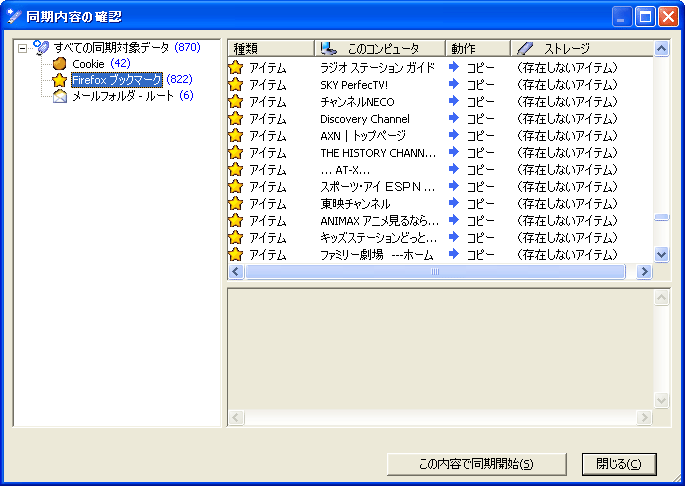
Task: Click the star icon beside Firefox ブックマーク
Action: [x=59, y=80]
